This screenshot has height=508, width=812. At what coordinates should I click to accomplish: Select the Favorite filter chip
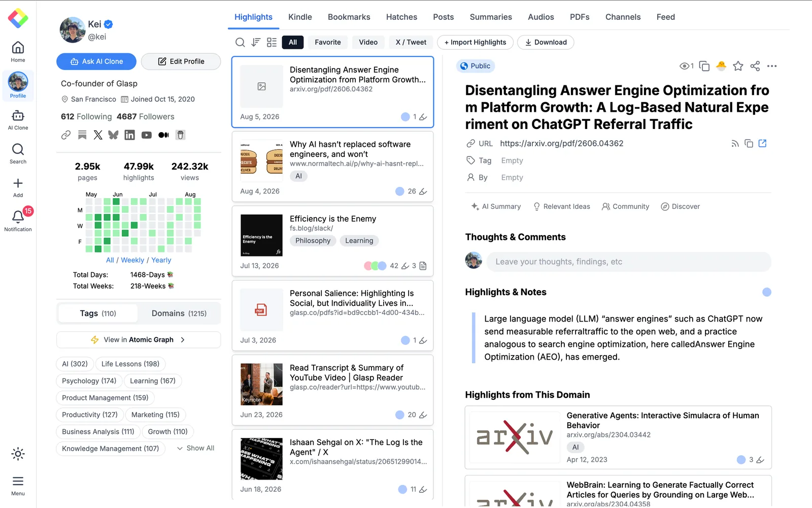(328, 42)
